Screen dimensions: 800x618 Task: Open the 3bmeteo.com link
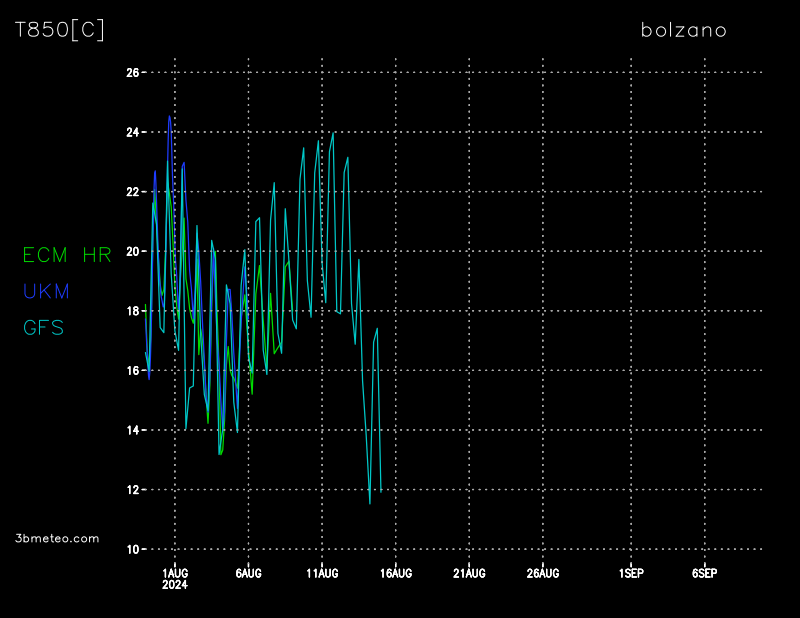click(57, 538)
